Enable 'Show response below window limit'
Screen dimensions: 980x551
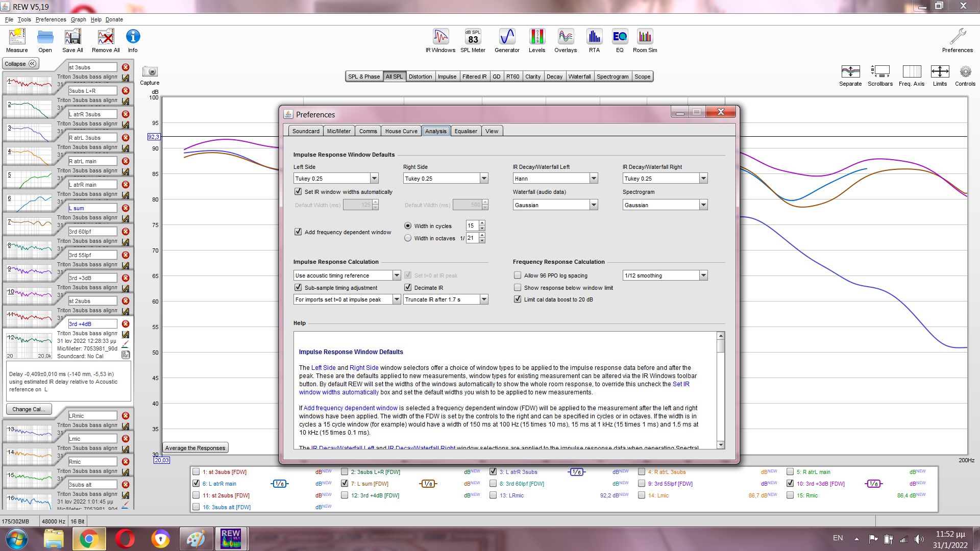(x=518, y=287)
